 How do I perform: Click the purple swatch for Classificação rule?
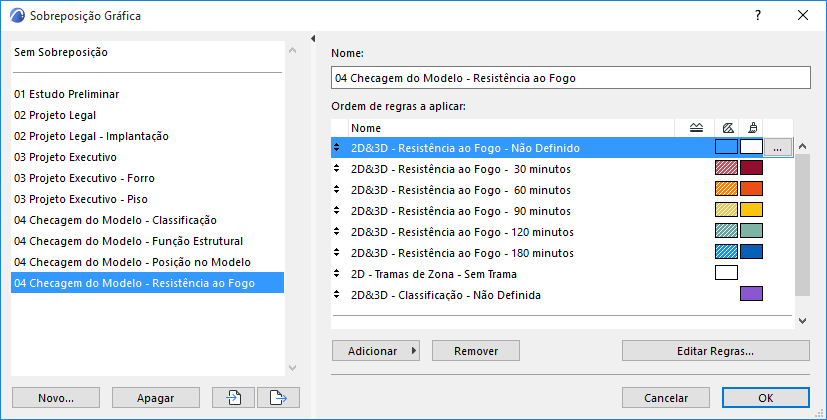click(x=751, y=294)
